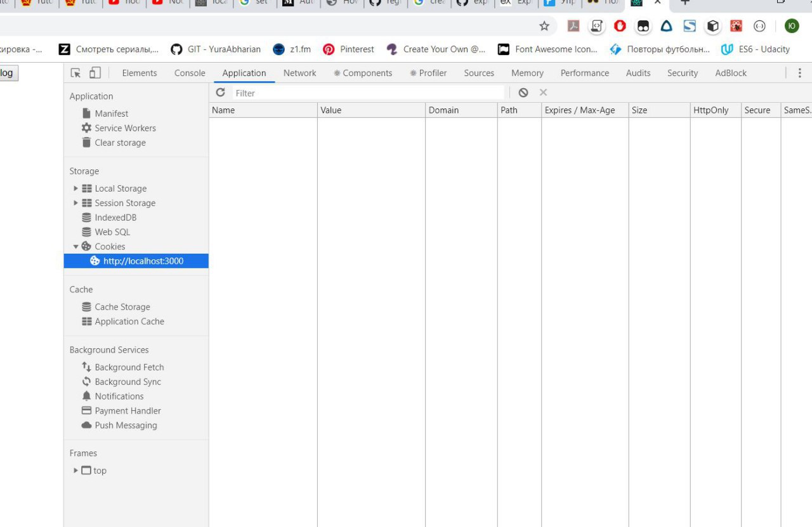Sort cookies by the HttpOnly column
This screenshot has width=812, height=527.
point(716,110)
